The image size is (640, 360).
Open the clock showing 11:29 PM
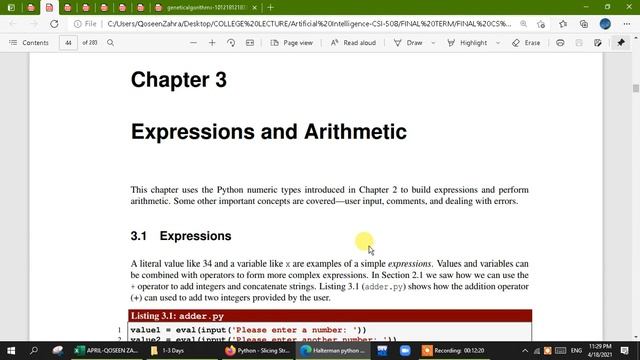click(600, 351)
